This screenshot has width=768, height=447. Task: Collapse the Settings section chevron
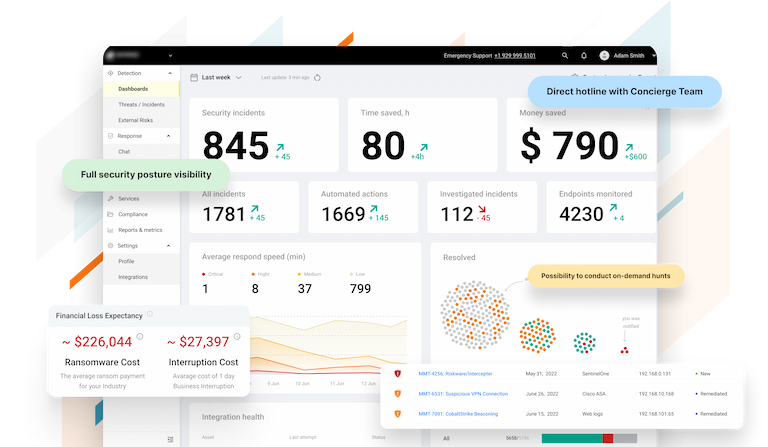click(168, 245)
